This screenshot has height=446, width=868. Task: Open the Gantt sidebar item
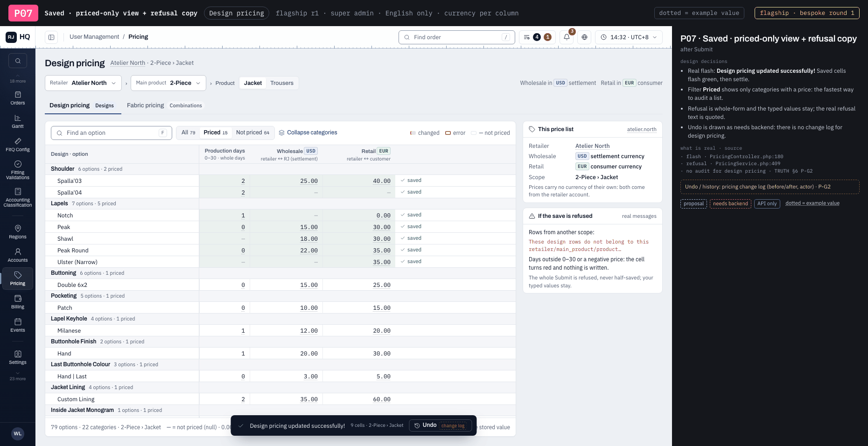pyautogui.click(x=18, y=121)
